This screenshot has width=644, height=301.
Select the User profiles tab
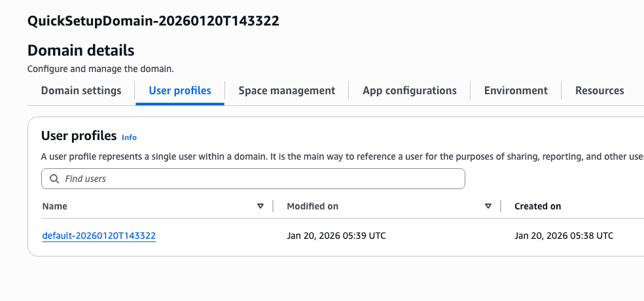coord(180,91)
